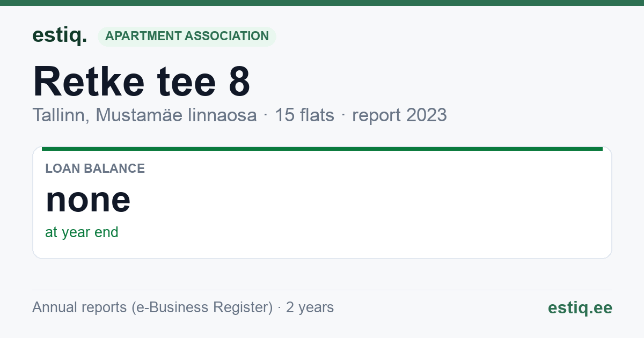Select the loan balance value none
Image resolution: width=644 pixels, height=338 pixels.
(x=88, y=199)
